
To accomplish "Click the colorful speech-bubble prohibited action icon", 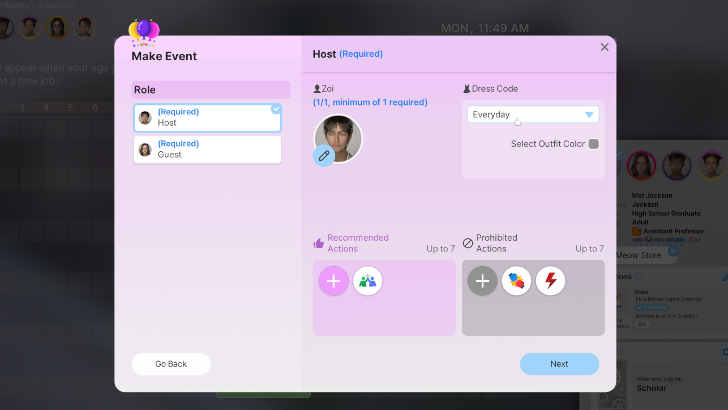I will (x=517, y=281).
